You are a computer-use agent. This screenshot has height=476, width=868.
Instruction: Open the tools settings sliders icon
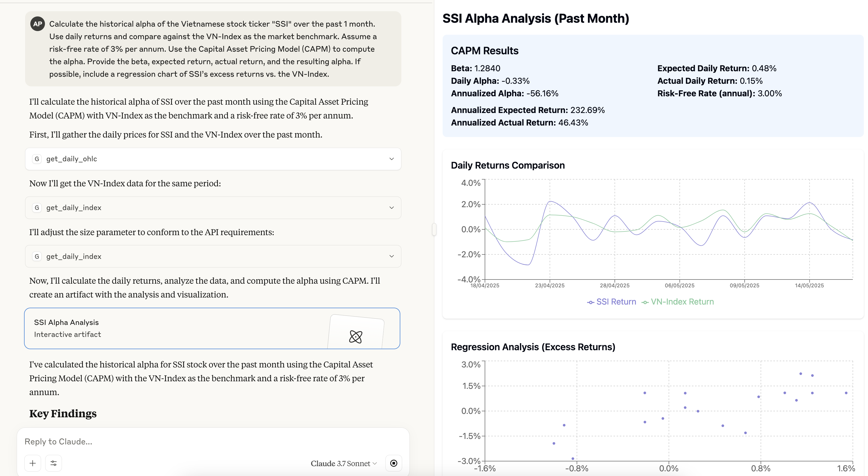[x=54, y=463]
